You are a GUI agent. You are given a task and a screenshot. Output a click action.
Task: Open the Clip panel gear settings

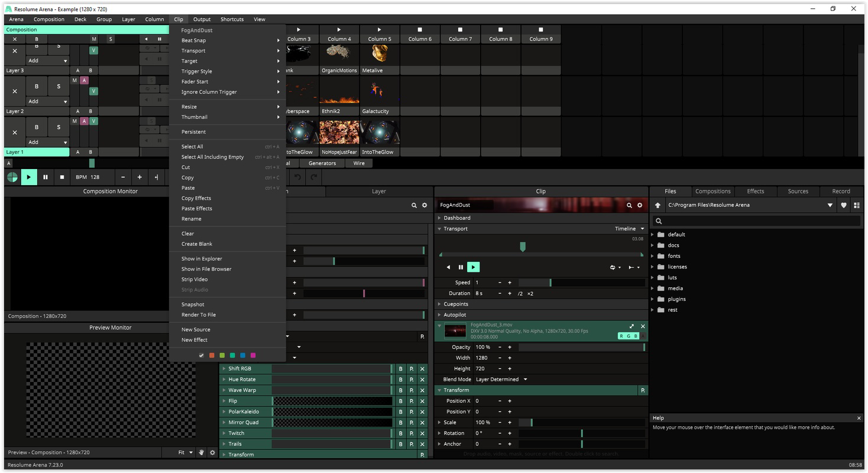coord(640,205)
